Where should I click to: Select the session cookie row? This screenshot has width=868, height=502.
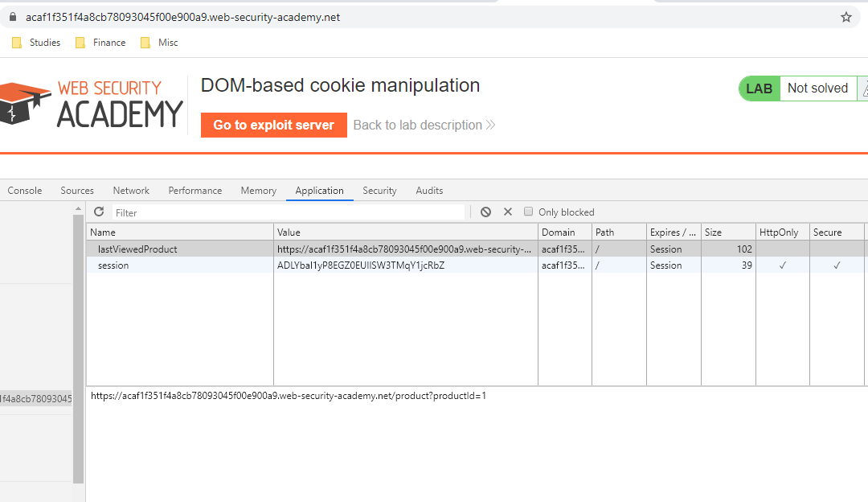coord(241,265)
